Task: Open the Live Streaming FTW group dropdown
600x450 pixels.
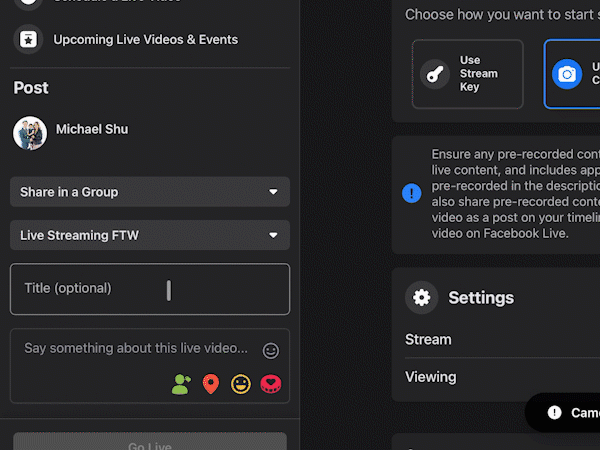Action: click(150, 235)
